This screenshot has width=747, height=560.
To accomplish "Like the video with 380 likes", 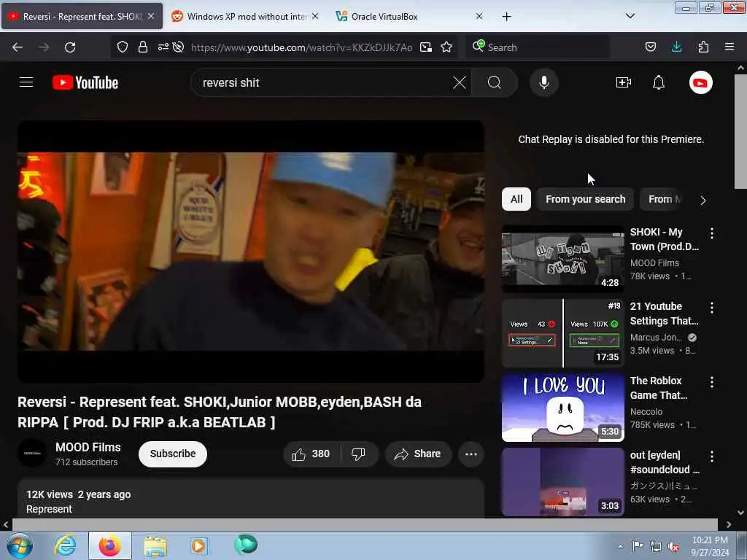I will pyautogui.click(x=311, y=454).
